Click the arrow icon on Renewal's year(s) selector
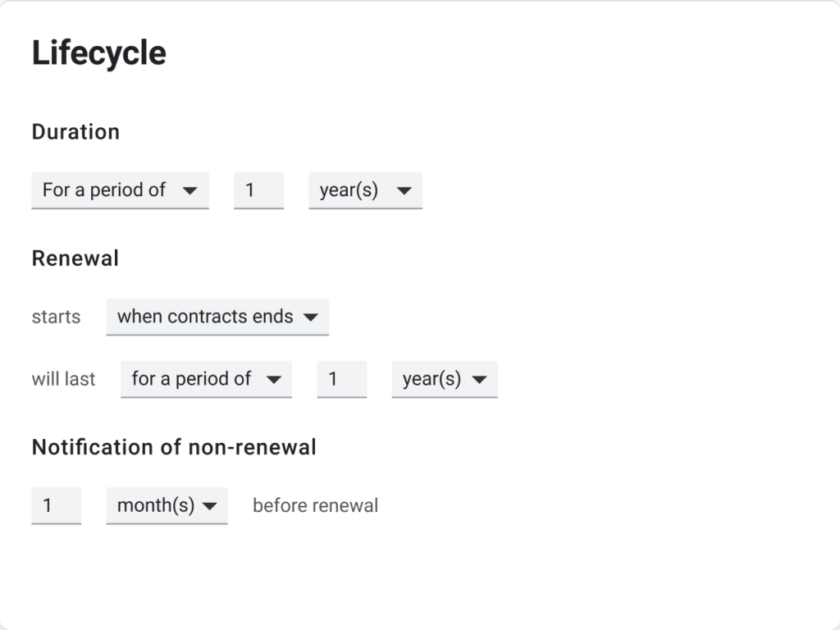The width and height of the screenshot is (840, 630). coord(479,379)
